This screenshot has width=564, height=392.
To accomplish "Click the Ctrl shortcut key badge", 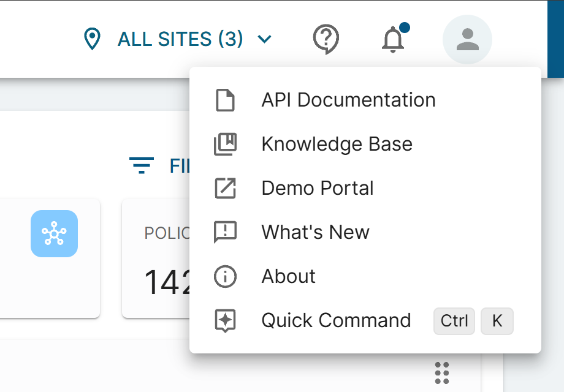I will click(454, 321).
